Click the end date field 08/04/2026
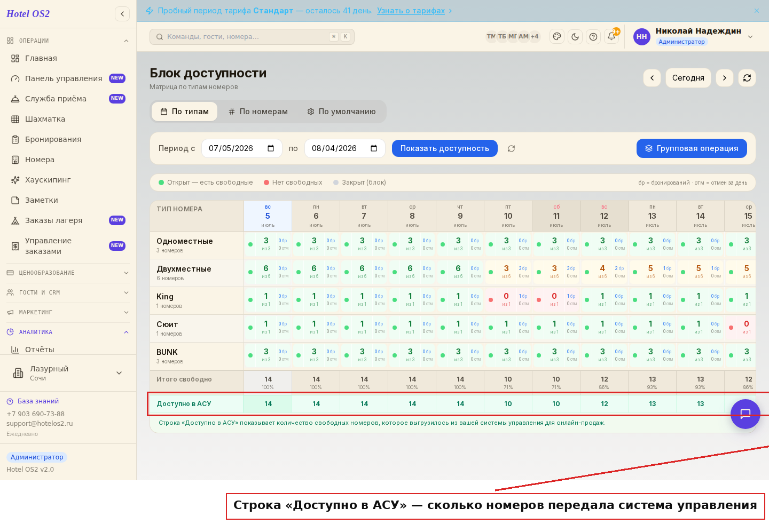 point(345,148)
